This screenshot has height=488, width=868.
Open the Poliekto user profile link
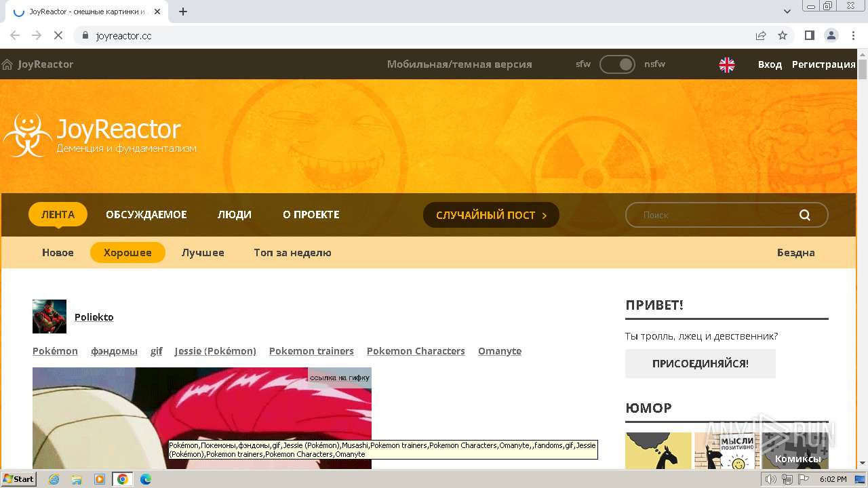click(x=94, y=317)
